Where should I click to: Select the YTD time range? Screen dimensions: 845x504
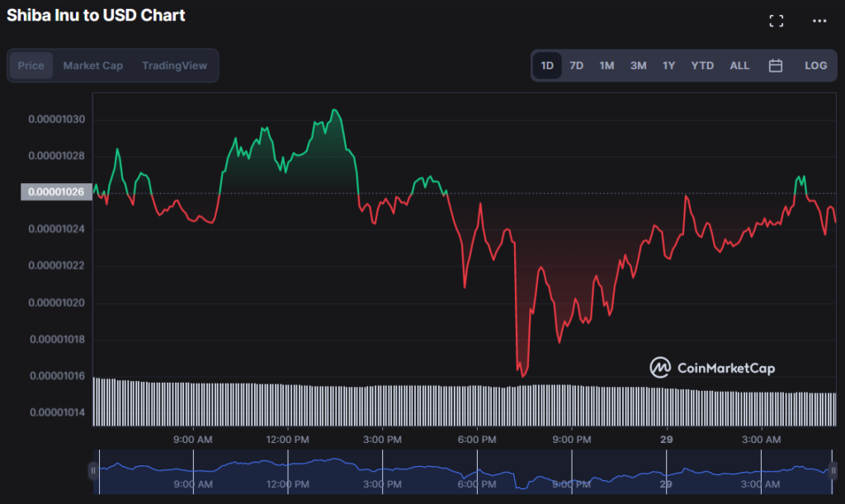(x=702, y=66)
